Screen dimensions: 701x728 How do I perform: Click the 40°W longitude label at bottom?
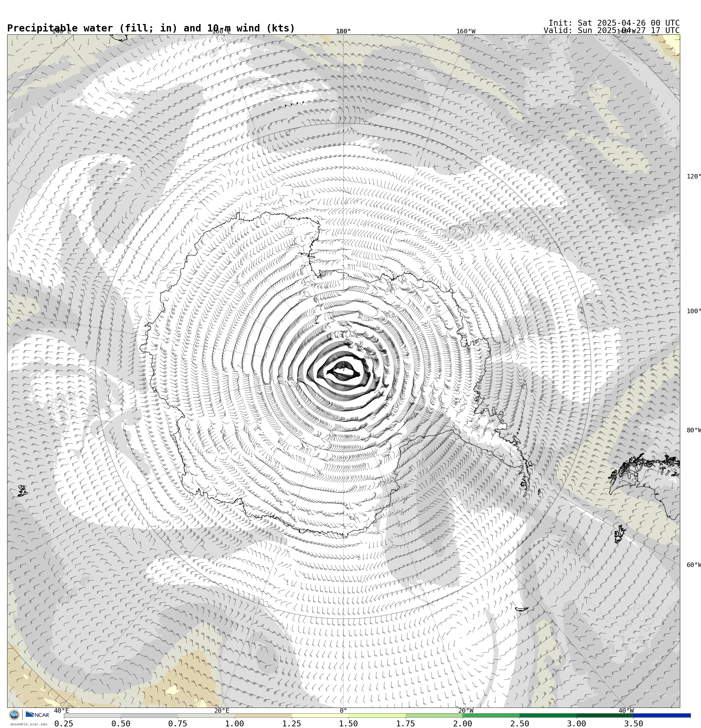(x=626, y=710)
